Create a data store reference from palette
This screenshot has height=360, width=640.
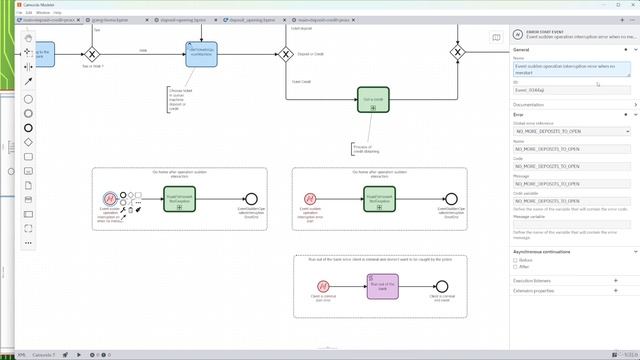pyautogui.click(x=28, y=200)
